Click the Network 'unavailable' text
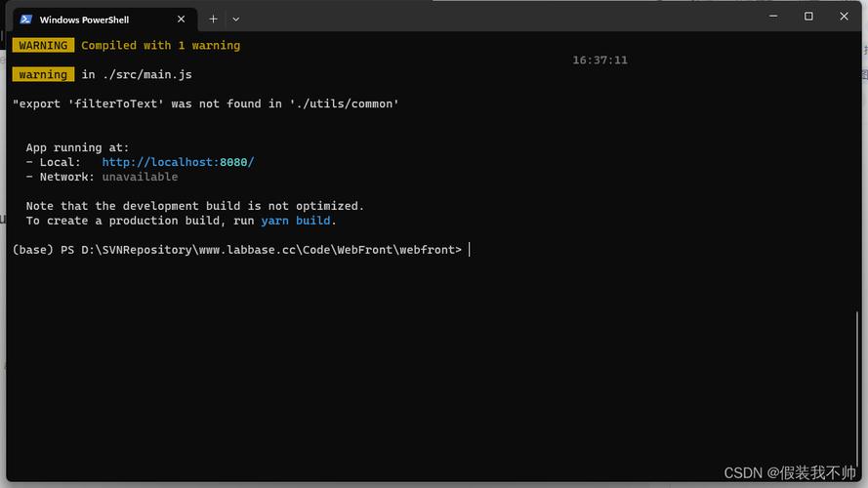Screen dimensions: 868x488 140,177
